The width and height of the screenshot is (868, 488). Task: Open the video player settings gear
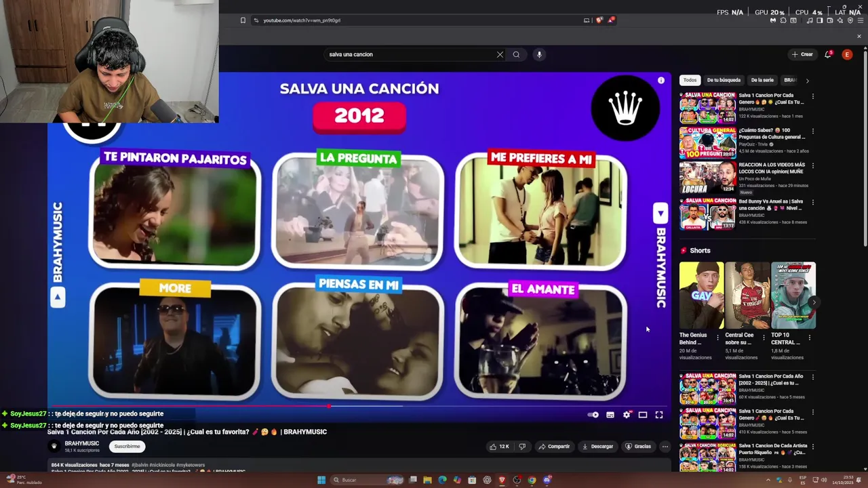tap(627, 415)
